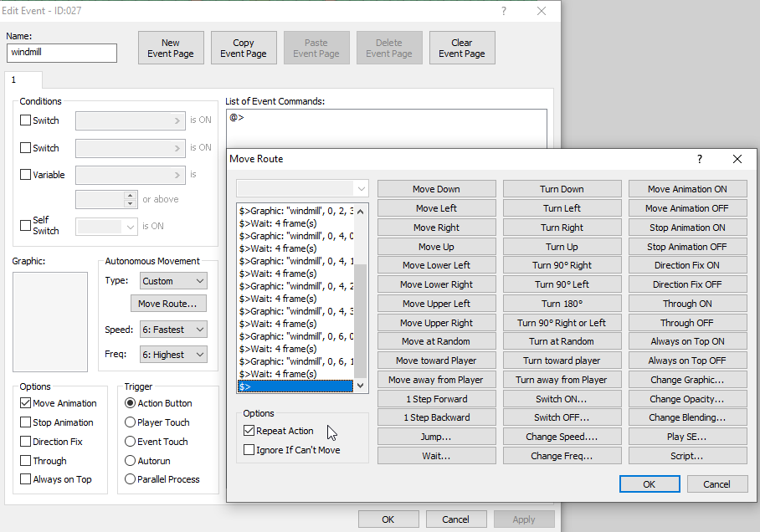Select the Parallel Process trigger
Screen dimensions: 760x532
pos(130,479)
